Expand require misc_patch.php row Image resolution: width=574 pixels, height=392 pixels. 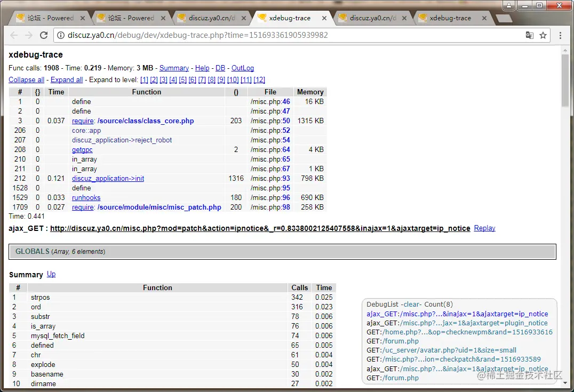83,207
